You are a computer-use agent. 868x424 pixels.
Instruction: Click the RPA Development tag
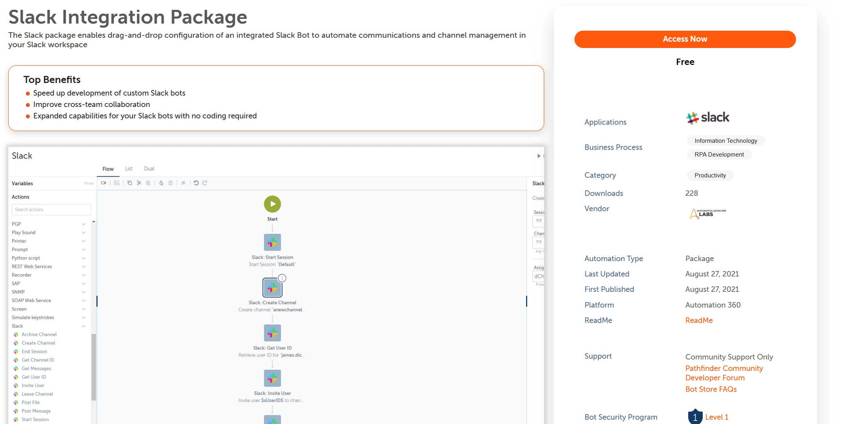coord(719,155)
